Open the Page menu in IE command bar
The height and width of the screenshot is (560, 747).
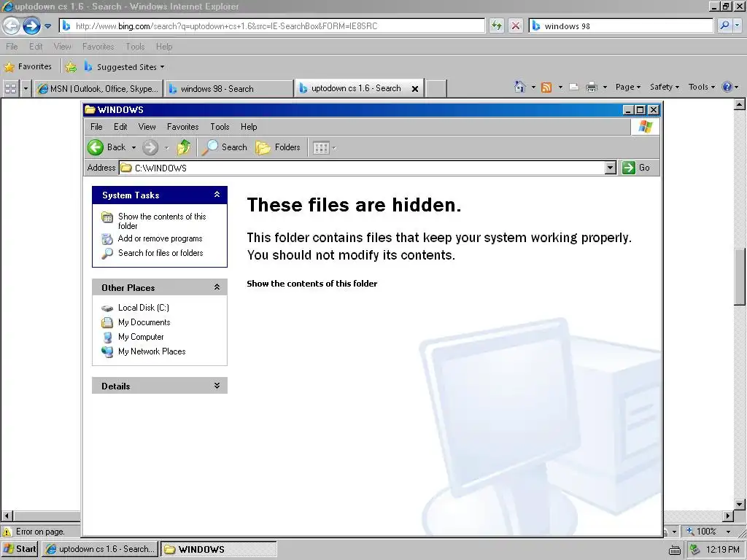(628, 87)
